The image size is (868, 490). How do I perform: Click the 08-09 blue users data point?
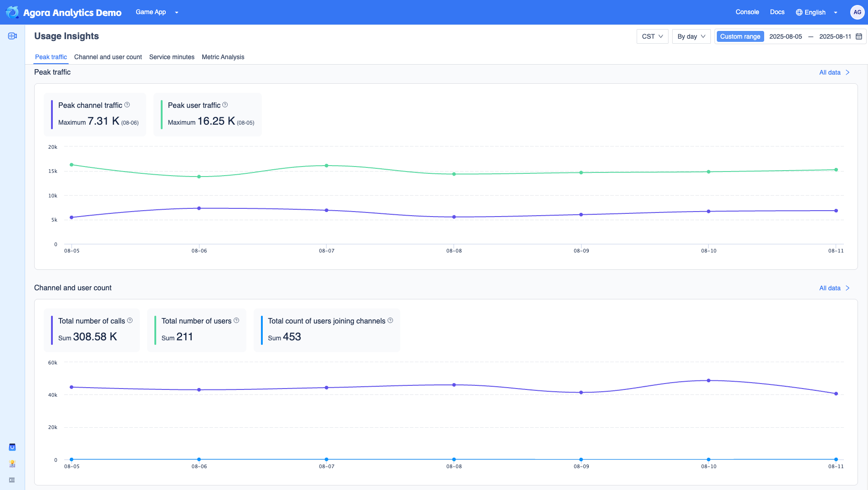[x=581, y=460]
